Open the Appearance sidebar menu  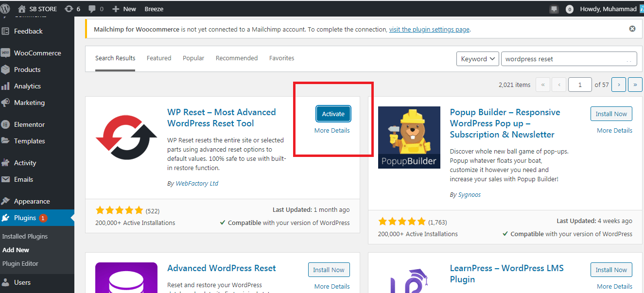pos(37,201)
